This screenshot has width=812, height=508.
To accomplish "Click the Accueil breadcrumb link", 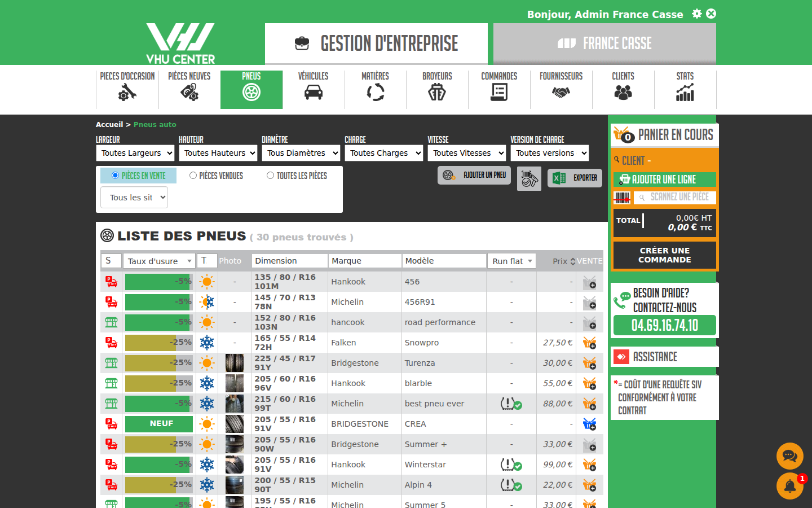I will tap(109, 125).
